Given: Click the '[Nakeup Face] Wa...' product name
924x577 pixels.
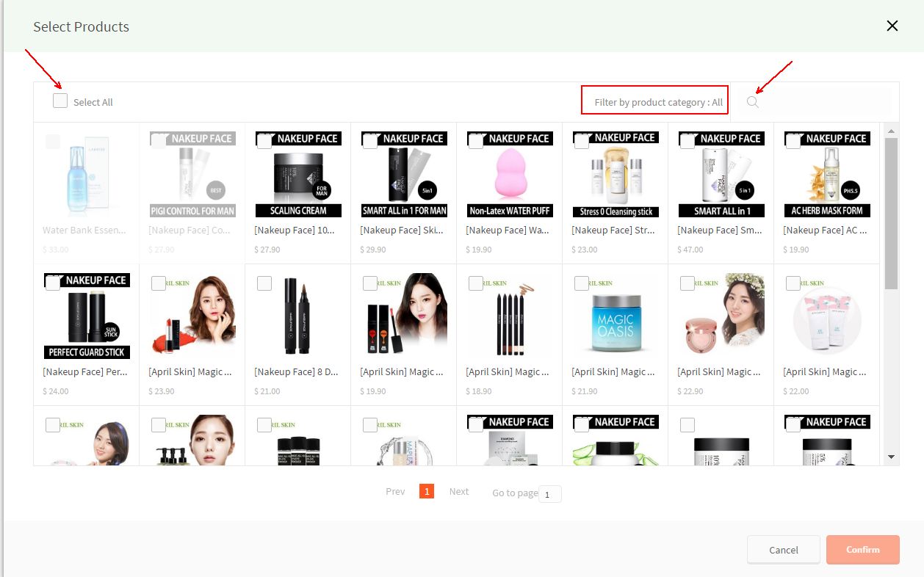Looking at the screenshot, I should [x=508, y=230].
